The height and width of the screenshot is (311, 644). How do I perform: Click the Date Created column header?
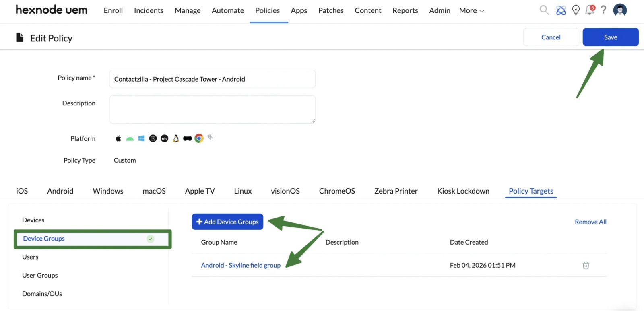[x=469, y=242]
